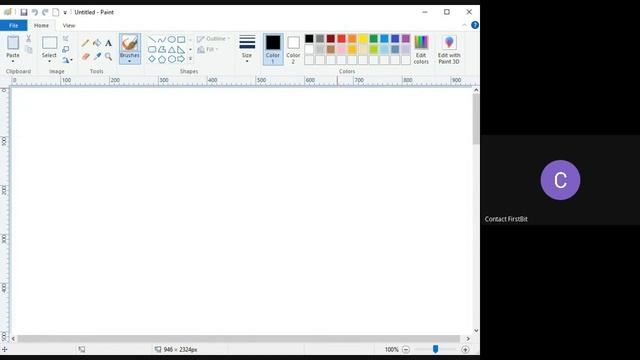
Task: Click the Brushes tool icon
Action: pyautogui.click(x=130, y=43)
